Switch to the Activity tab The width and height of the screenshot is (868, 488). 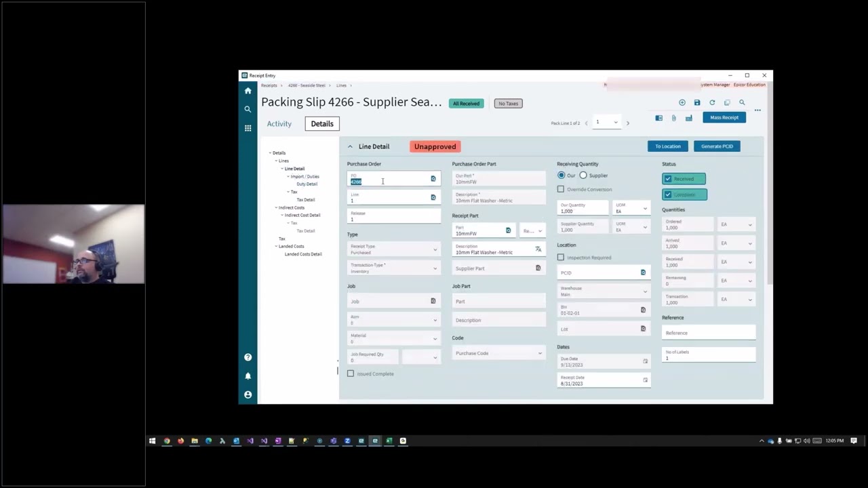[x=279, y=124]
